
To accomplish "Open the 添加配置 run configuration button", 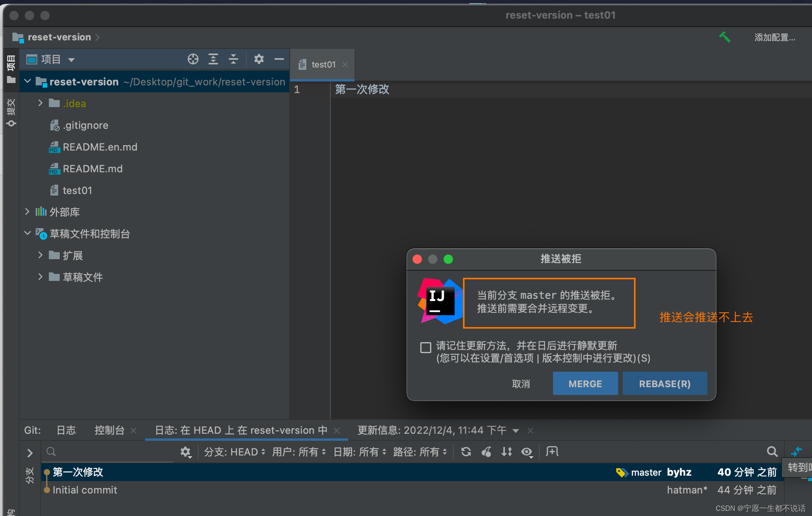I will tap(774, 37).
